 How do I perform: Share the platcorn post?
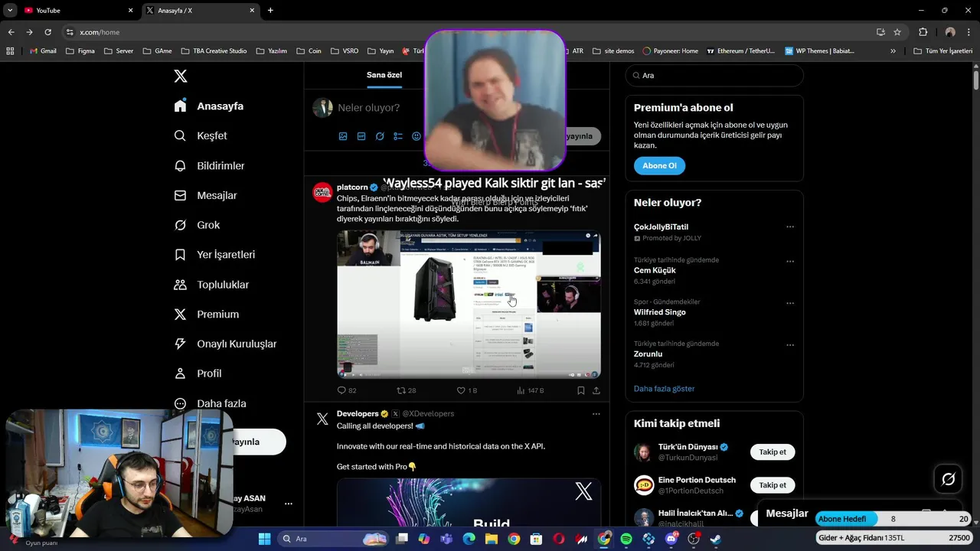click(x=596, y=390)
